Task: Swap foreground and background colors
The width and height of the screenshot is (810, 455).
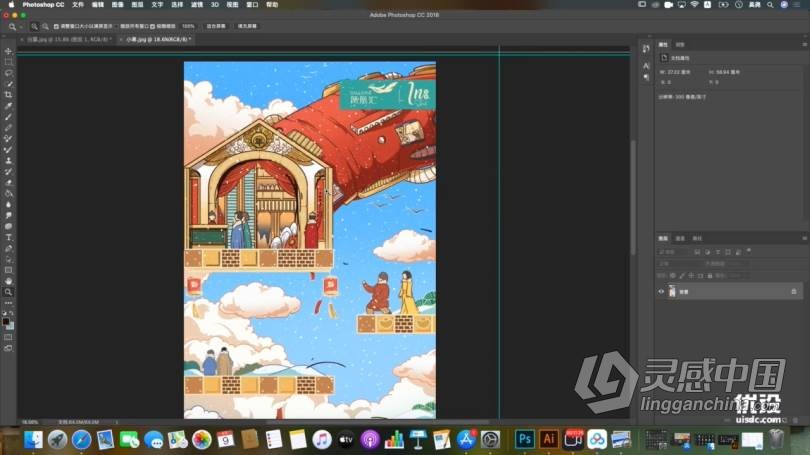Action: [x=11, y=313]
